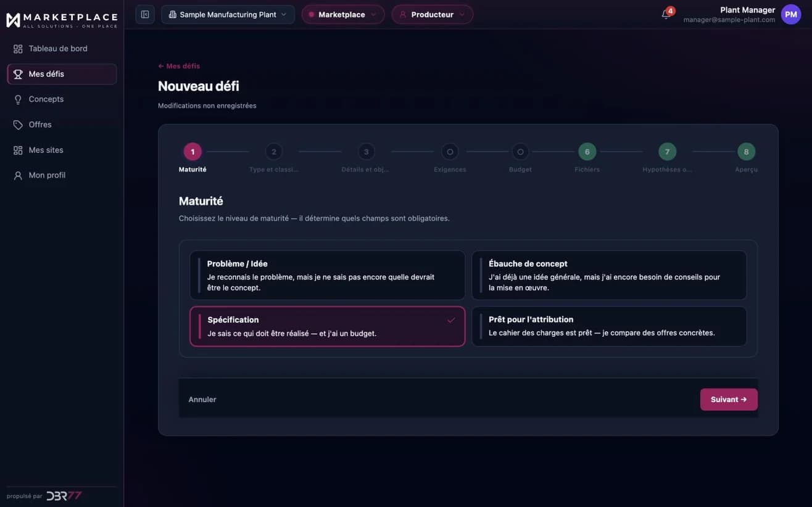Click Annuler to cancel
Screen dimensions: 812x507
(x=202, y=400)
